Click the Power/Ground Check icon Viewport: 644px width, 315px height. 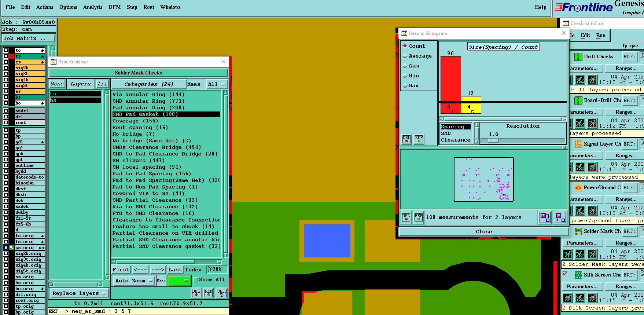pos(578,187)
